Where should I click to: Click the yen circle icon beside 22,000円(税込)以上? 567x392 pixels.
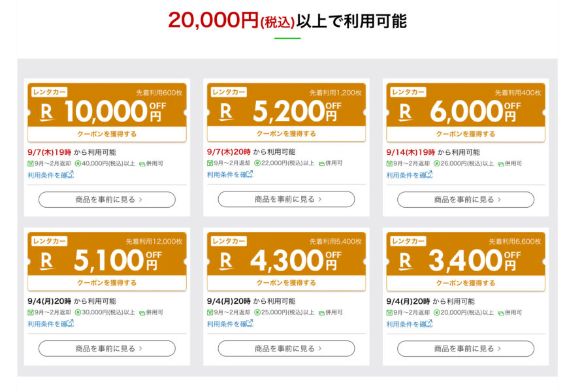pos(257,163)
